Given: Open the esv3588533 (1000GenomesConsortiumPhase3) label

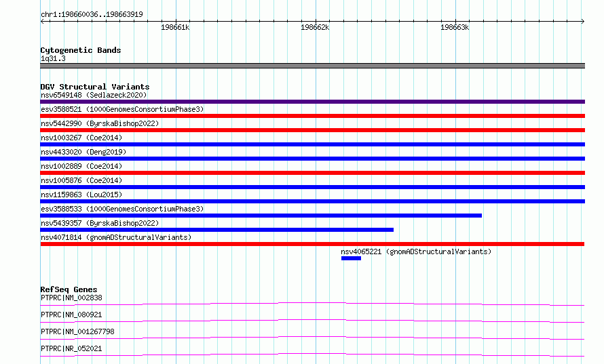Looking at the screenshot, I should coord(122,209).
